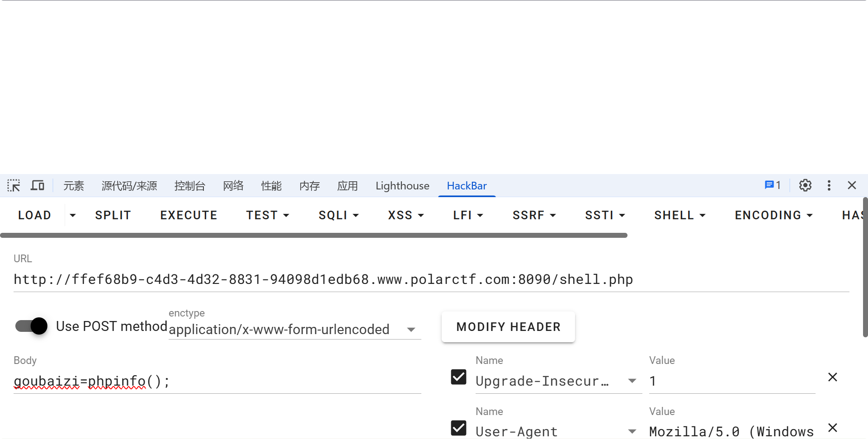Remove the User-Agent header row

833,428
